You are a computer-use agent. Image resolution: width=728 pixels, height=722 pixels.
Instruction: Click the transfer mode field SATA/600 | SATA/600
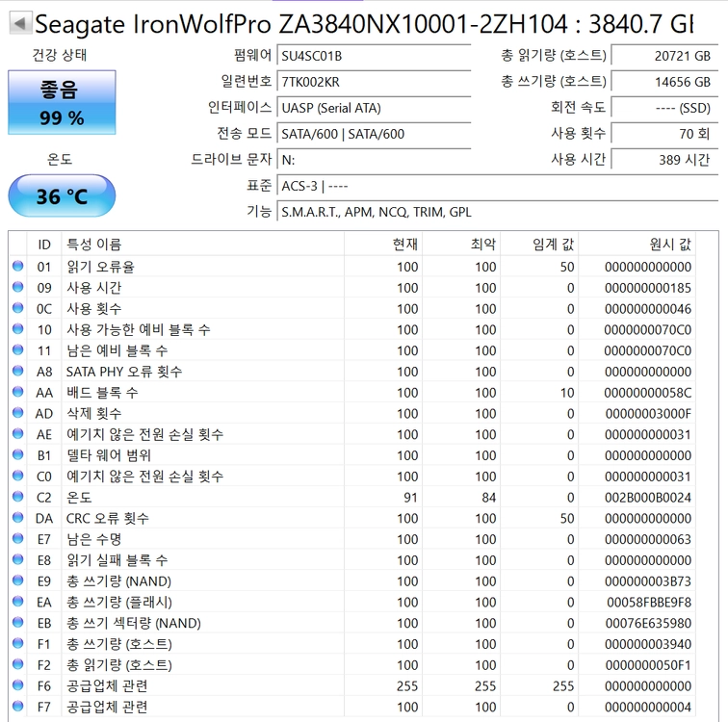pos(374,134)
